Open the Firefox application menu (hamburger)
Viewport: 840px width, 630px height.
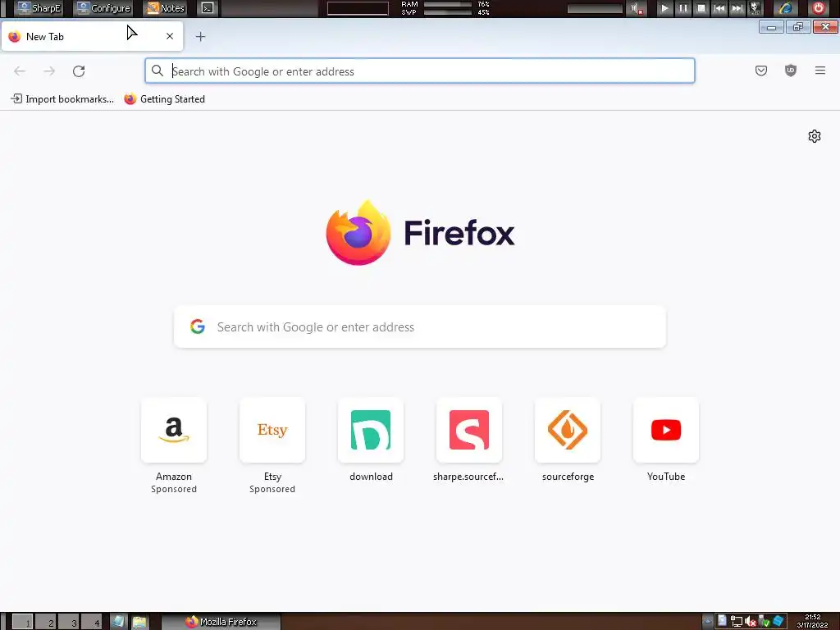819,71
